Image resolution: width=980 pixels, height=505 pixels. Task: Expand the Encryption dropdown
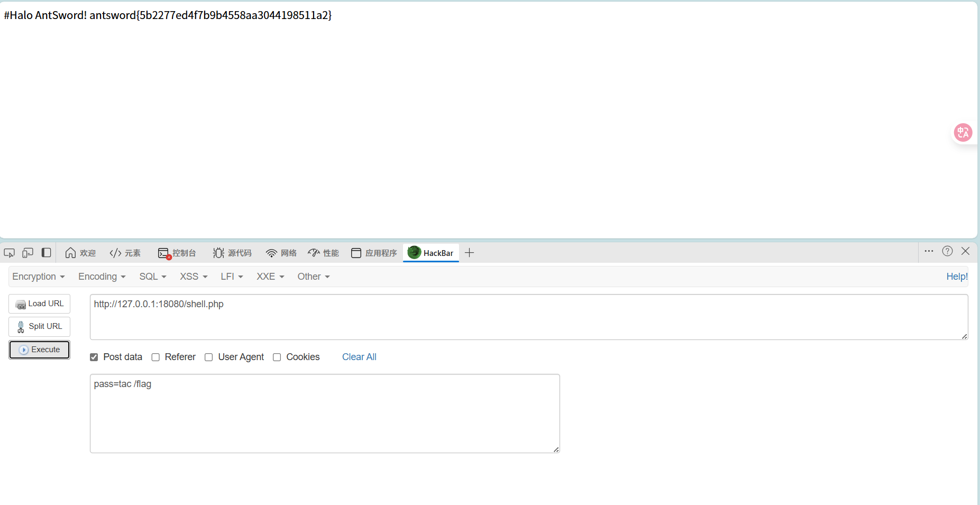click(38, 277)
